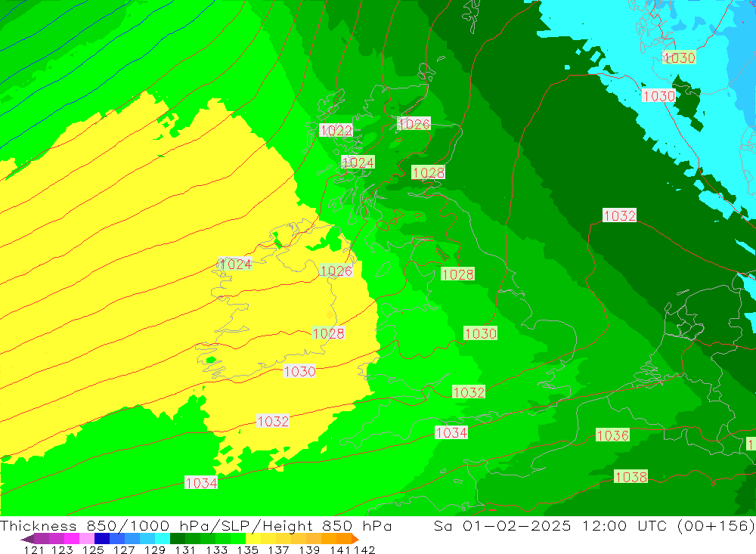This screenshot has height=554, width=756.
Task: Pick the darkest green legend swatch at 131
Action: pos(178,539)
